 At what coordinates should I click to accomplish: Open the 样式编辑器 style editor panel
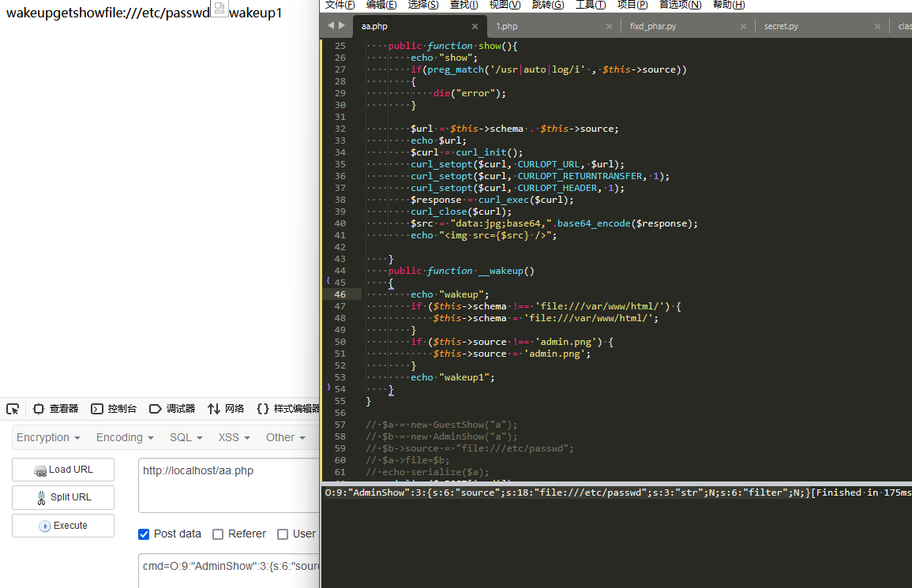pyautogui.click(x=288, y=409)
